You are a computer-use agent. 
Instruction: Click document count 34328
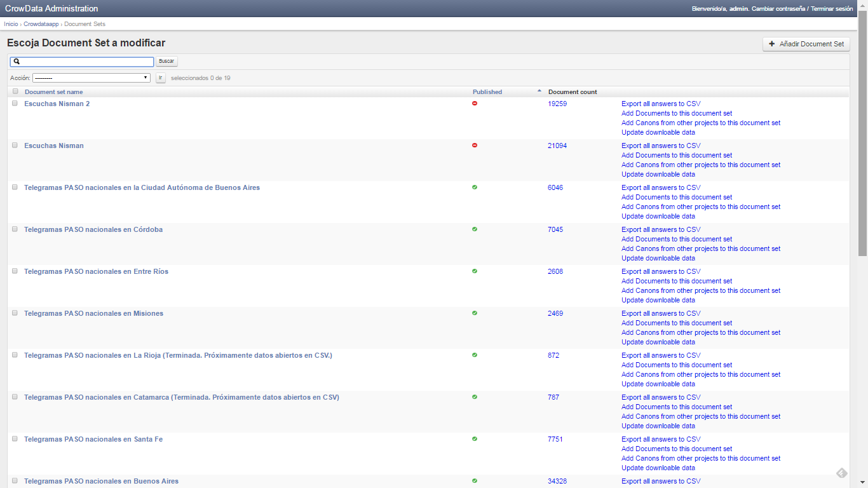[x=557, y=481]
